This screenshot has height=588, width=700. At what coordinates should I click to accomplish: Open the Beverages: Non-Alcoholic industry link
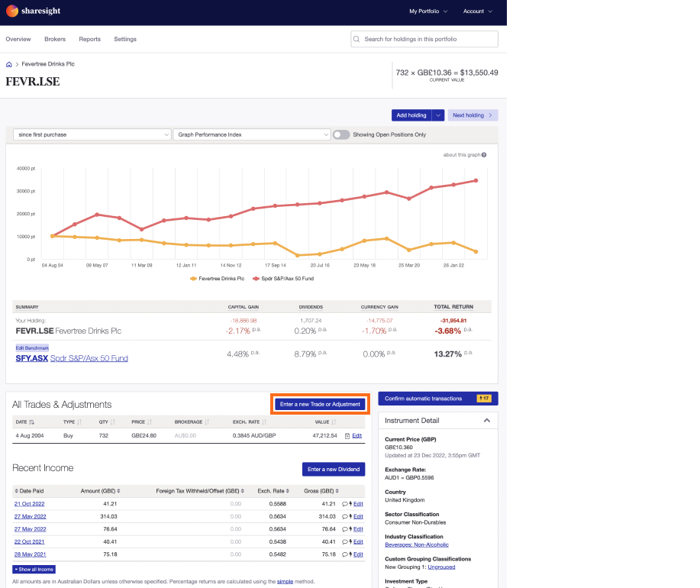(417, 544)
